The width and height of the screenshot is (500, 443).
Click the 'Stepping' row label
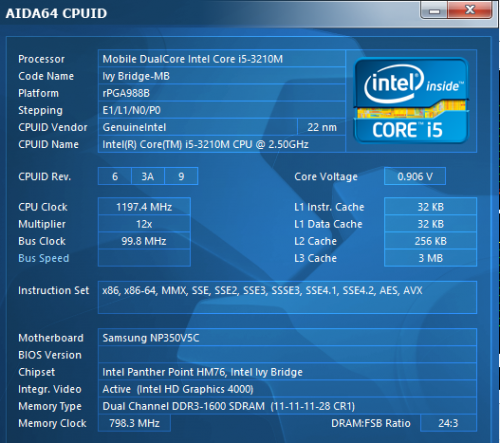point(40,110)
